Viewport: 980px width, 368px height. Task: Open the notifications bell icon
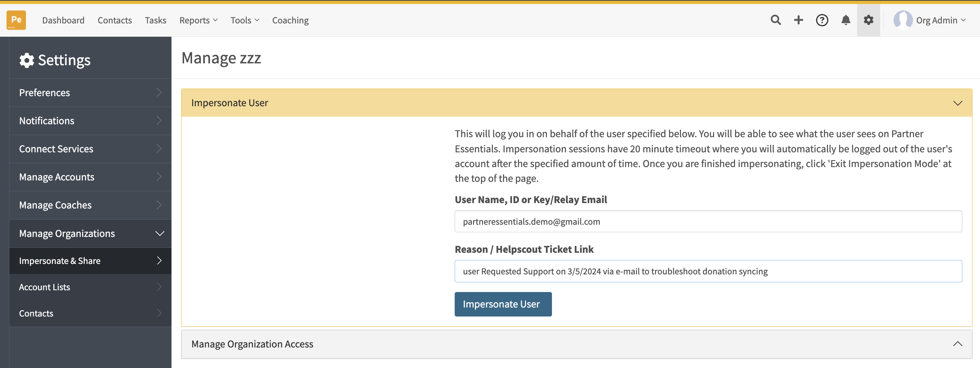(845, 20)
